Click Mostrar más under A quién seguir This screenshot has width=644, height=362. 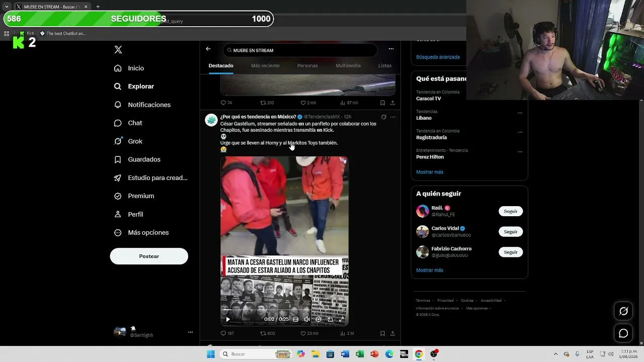(x=430, y=270)
